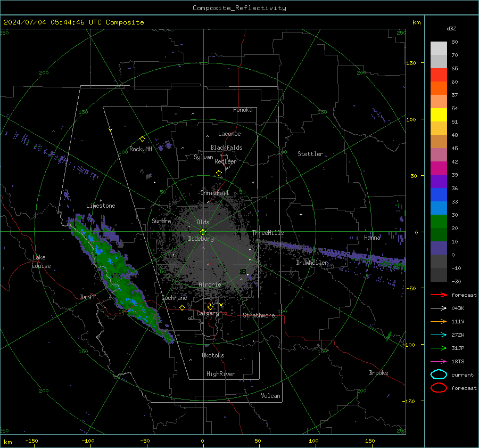Click the RedDeer city label

pyautogui.click(x=226, y=161)
